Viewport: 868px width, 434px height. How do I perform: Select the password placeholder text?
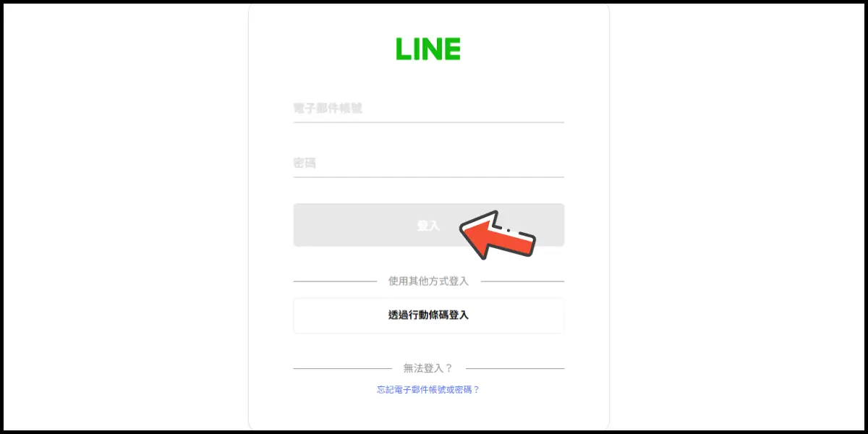point(305,163)
